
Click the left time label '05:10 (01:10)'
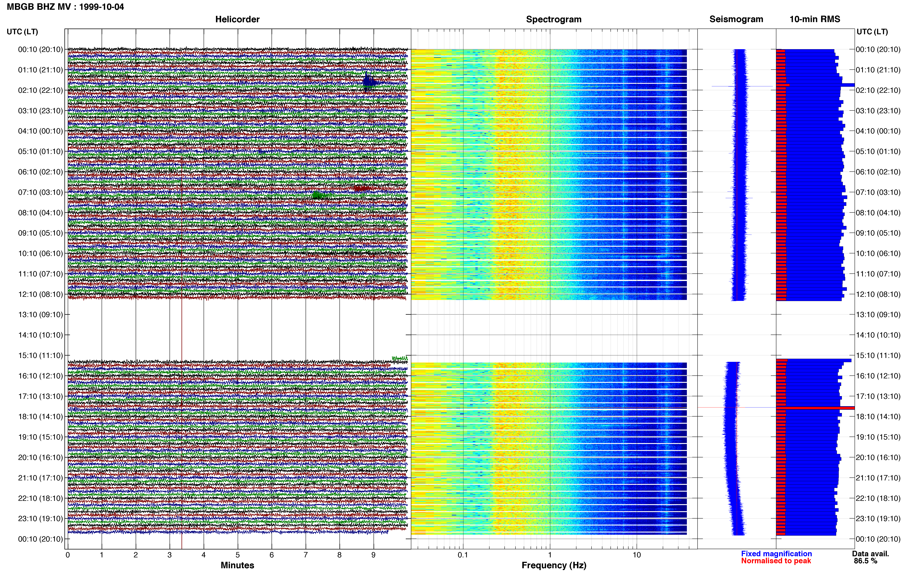(x=41, y=151)
